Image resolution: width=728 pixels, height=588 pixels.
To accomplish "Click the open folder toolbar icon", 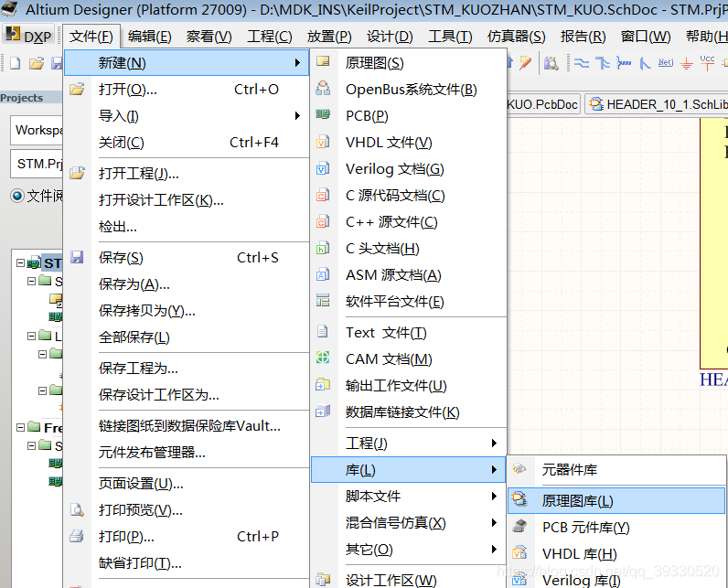I will point(37,63).
